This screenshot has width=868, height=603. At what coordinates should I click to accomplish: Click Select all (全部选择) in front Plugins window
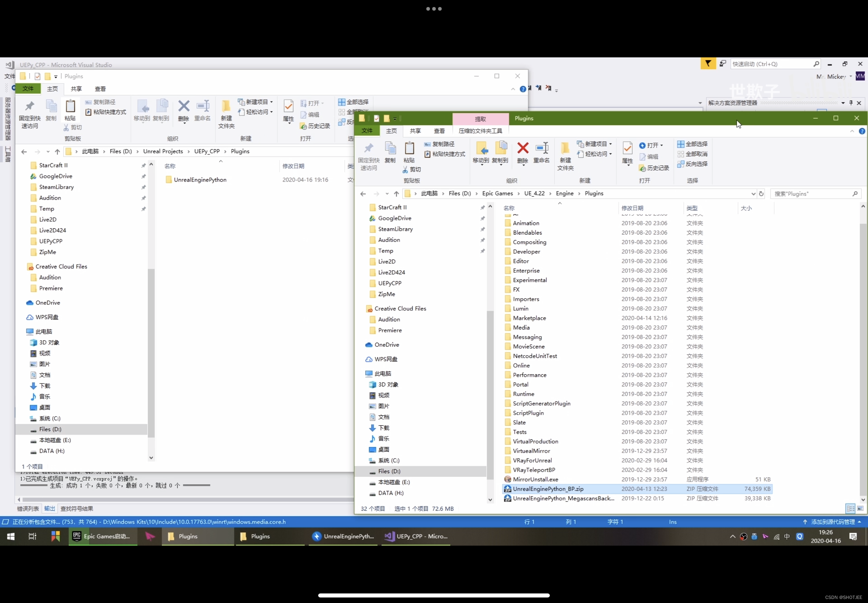tap(692, 144)
